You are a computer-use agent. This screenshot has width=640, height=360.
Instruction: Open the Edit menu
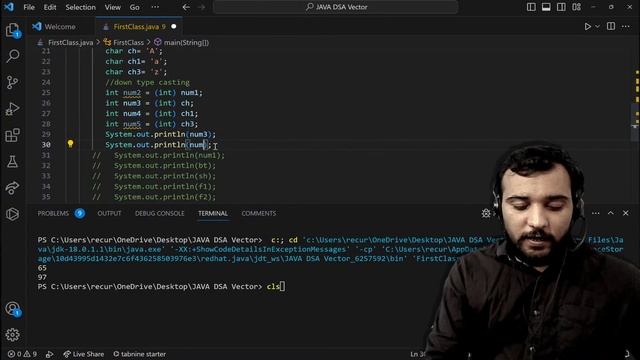tap(50, 7)
